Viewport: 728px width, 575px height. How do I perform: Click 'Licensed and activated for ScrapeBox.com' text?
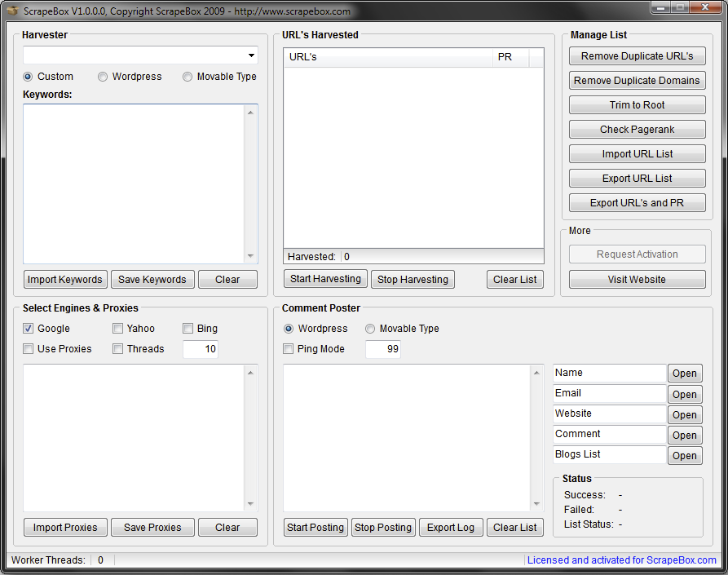(x=622, y=560)
